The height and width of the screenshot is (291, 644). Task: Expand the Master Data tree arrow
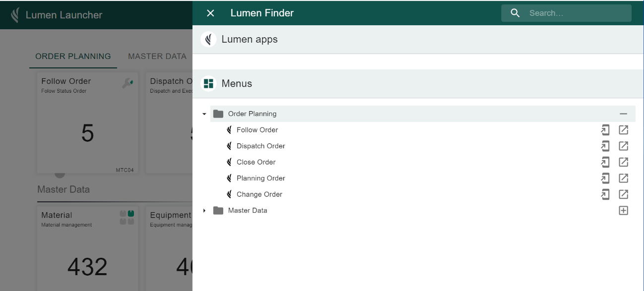click(x=204, y=211)
